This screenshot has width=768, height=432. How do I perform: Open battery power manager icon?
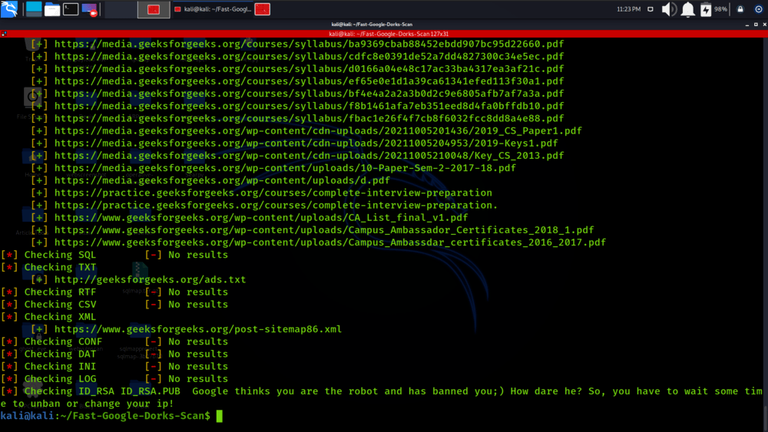(x=706, y=9)
